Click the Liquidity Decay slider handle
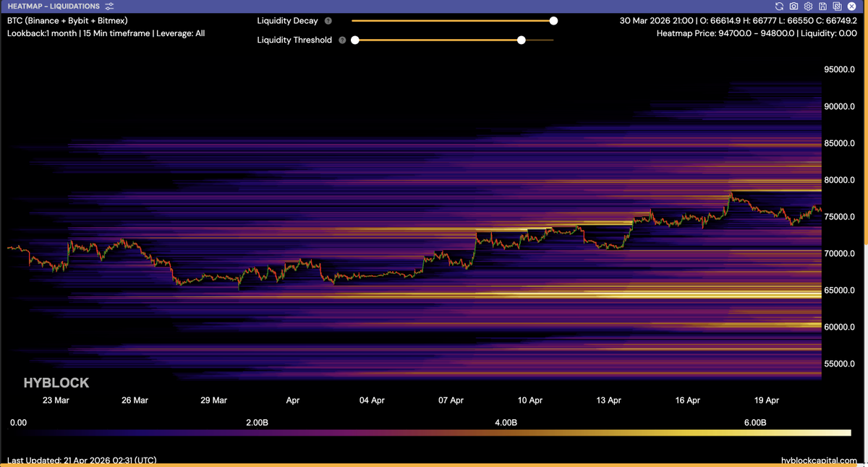The width and height of the screenshot is (868, 467). point(553,21)
